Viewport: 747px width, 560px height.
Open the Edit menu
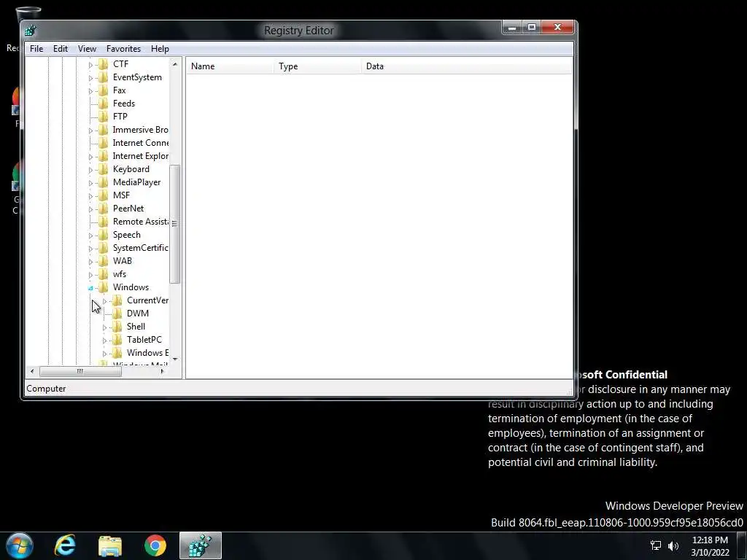[x=61, y=49]
